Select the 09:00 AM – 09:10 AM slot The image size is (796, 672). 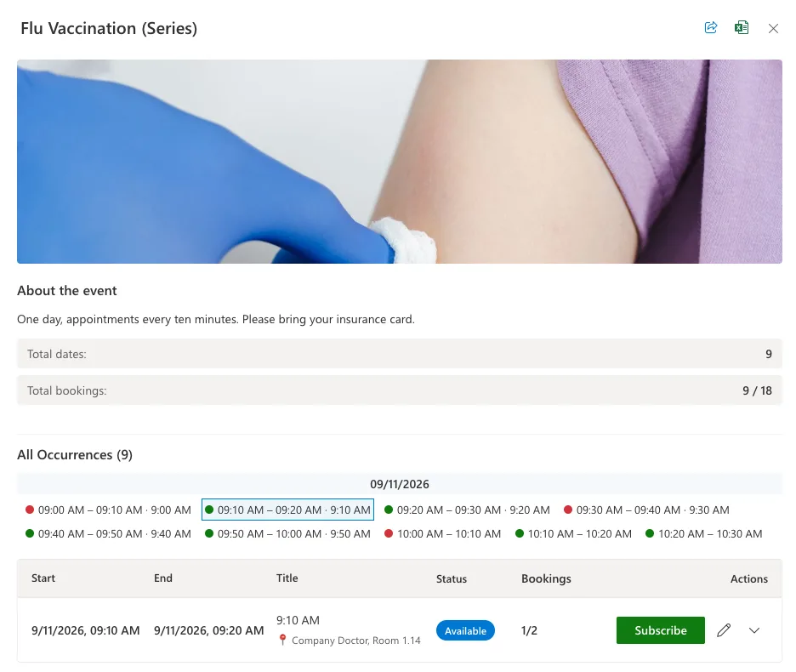(x=108, y=510)
